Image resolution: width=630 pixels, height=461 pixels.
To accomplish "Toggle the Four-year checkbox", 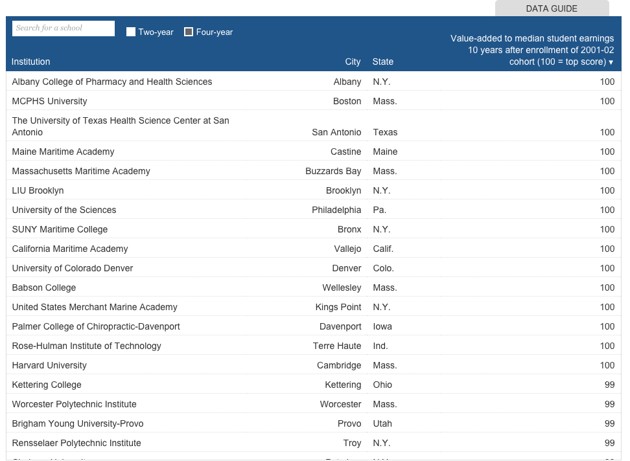I will point(188,32).
